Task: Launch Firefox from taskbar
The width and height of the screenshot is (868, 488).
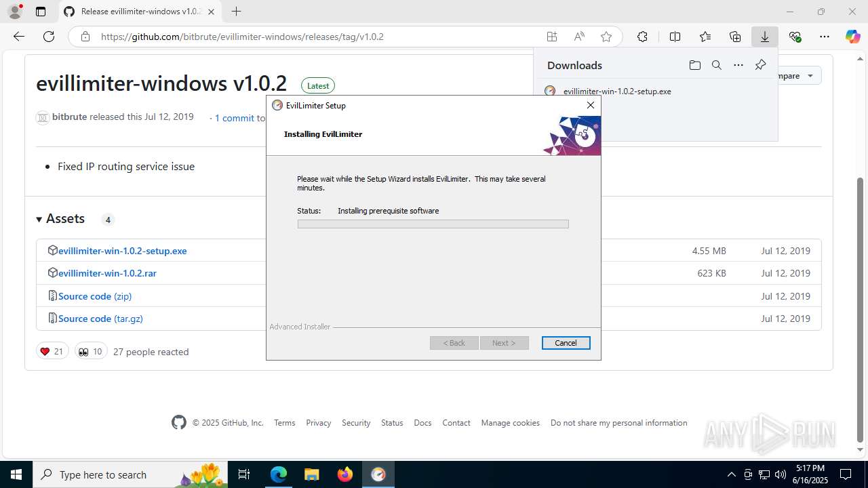Action: tap(344, 474)
